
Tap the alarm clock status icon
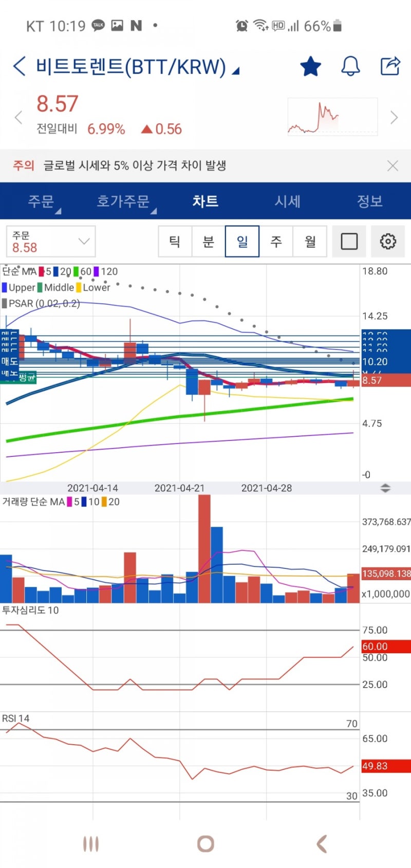tap(241, 25)
